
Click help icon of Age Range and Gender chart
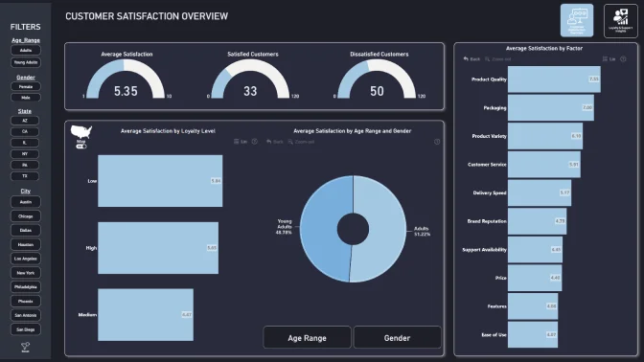point(437,142)
